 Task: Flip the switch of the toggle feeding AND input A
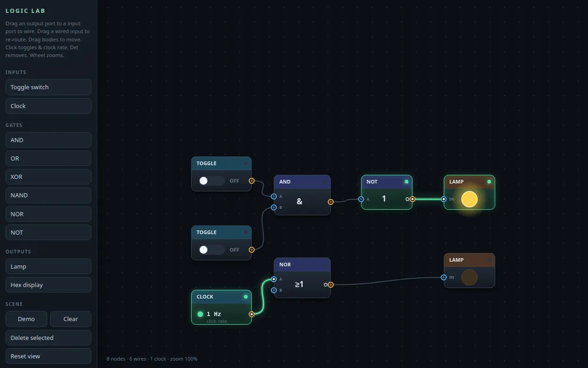tap(212, 181)
